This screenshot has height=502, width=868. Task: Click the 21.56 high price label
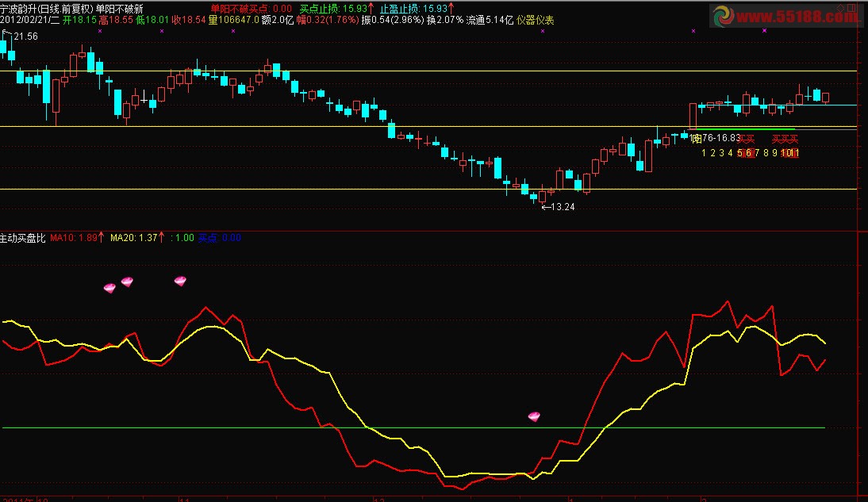coord(25,36)
